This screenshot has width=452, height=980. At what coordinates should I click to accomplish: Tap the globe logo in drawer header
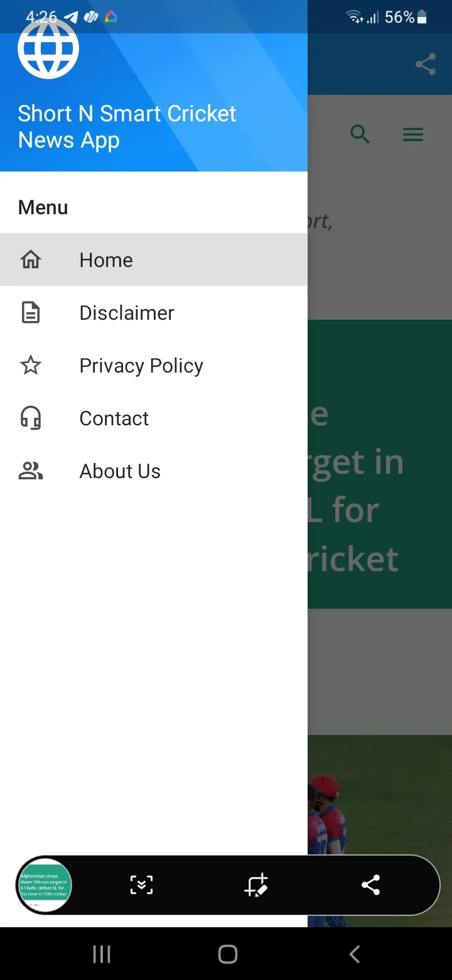tap(48, 49)
